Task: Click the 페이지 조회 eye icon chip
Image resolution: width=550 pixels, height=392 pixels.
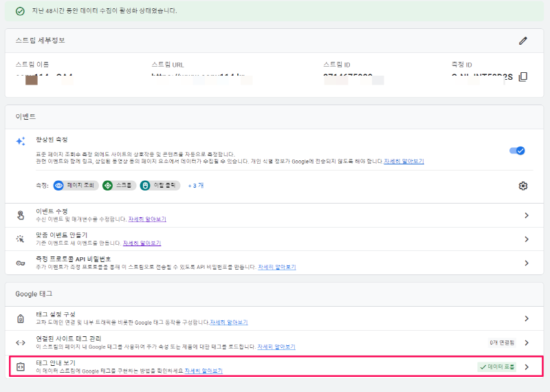Action: pyautogui.click(x=59, y=186)
